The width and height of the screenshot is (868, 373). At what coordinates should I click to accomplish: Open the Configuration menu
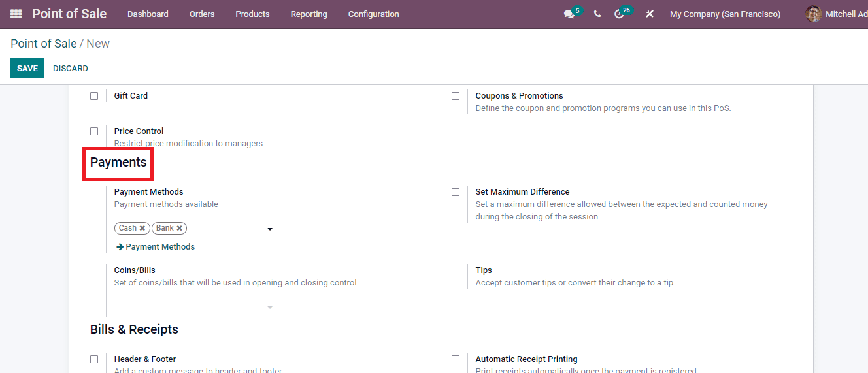click(373, 14)
